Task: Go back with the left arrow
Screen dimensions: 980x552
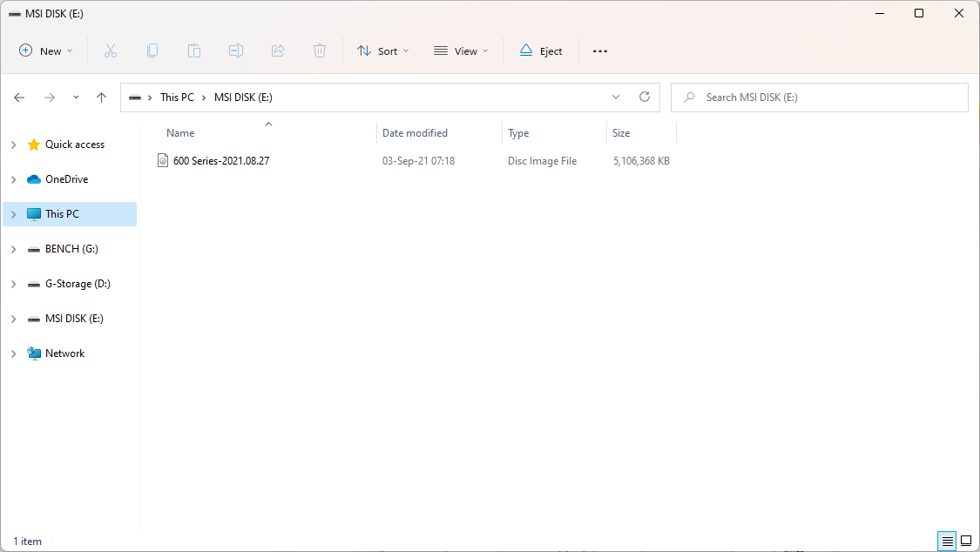Action: [x=19, y=98]
